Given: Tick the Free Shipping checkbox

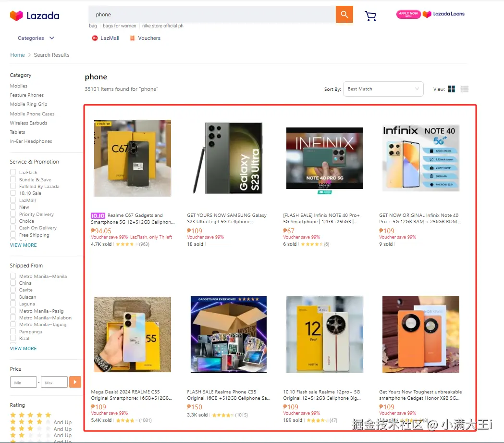Looking at the screenshot, I should click(x=13, y=235).
